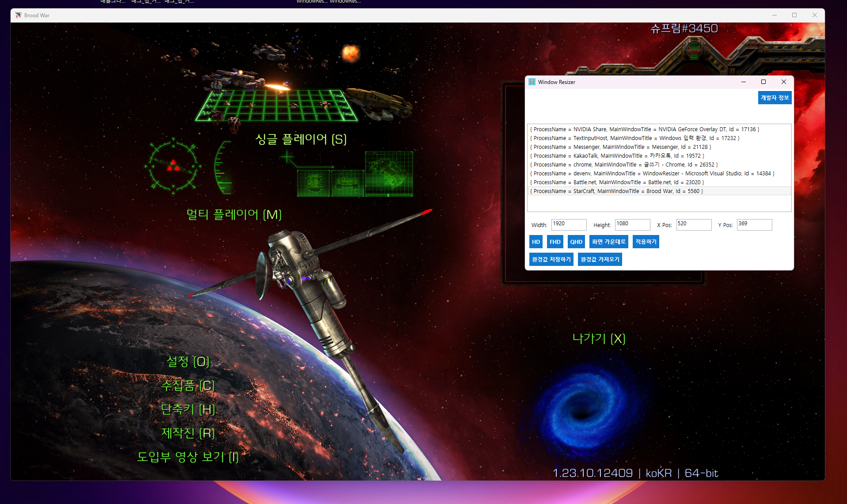Load settings with 환경값 가져오기
The width and height of the screenshot is (847, 504).
click(600, 259)
